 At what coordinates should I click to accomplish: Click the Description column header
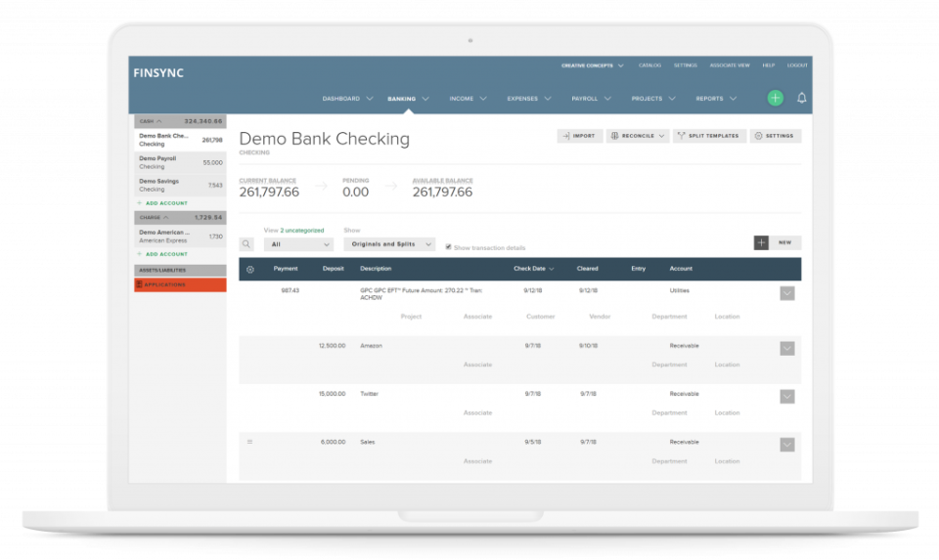(x=376, y=269)
